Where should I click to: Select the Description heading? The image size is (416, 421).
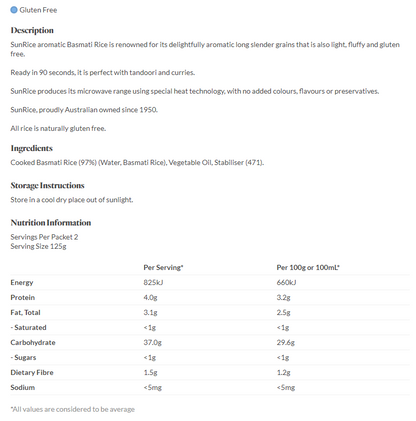[x=32, y=30]
